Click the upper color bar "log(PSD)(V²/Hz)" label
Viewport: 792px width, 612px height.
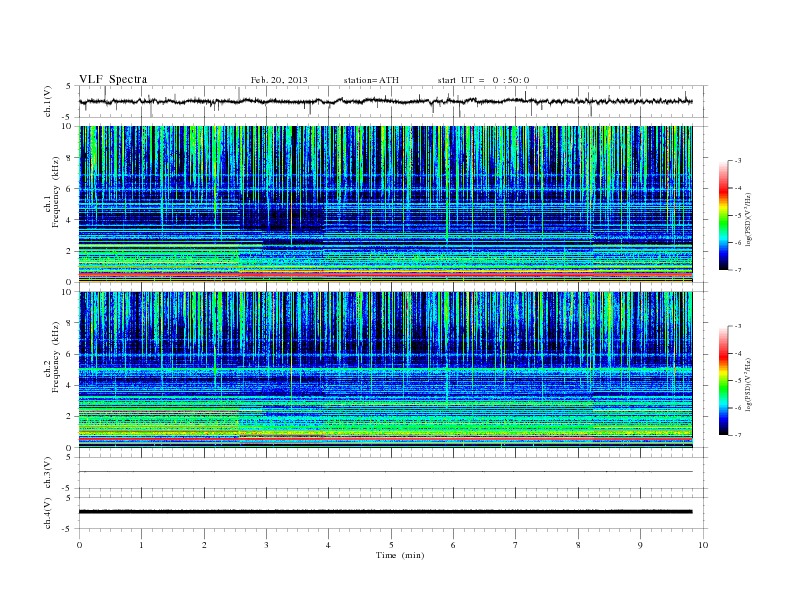click(x=749, y=220)
